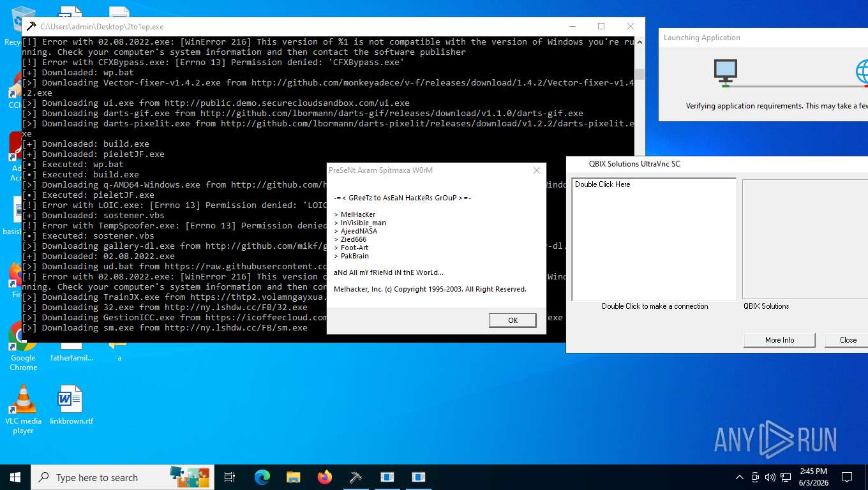This screenshot has width=868, height=490.
Task: Open the taskbar clock showing 2:45 PM
Action: [x=812, y=477]
